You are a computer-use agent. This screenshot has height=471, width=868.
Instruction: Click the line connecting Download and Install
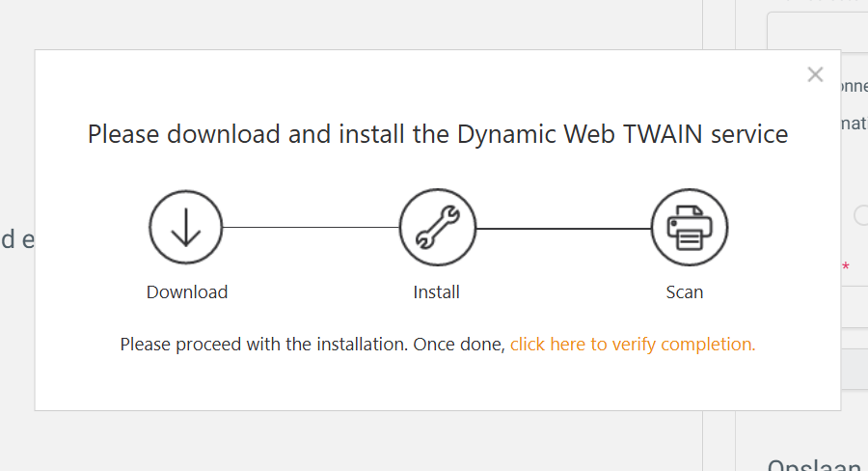[312, 227]
